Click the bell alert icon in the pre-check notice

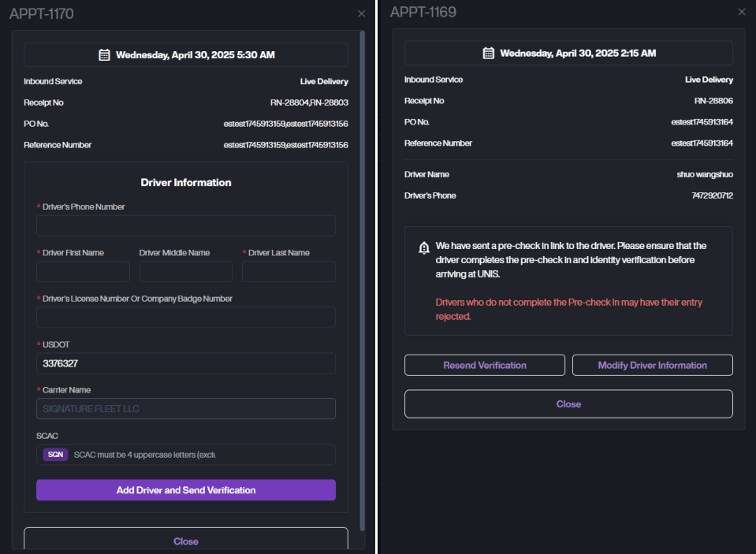pyautogui.click(x=424, y=248)
